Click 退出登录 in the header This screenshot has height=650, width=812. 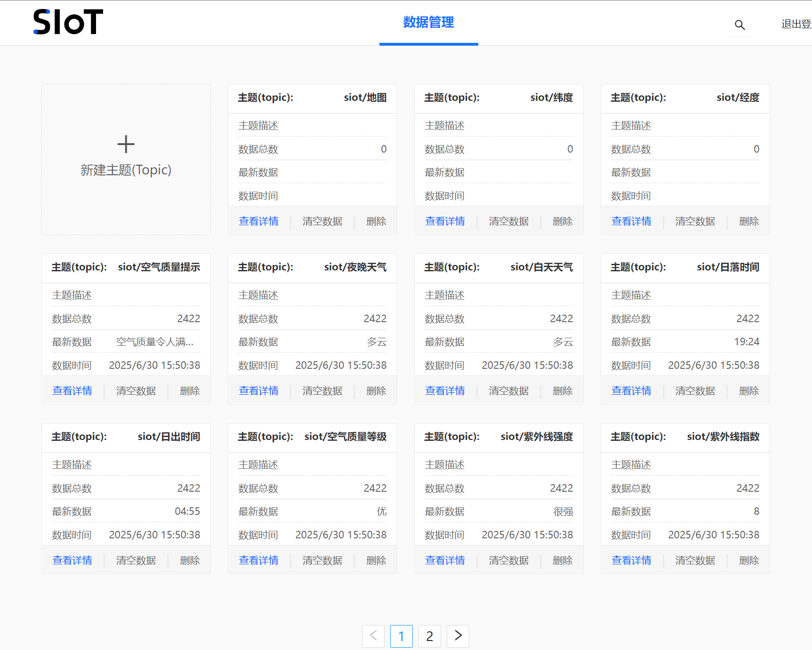[x=796, y=24]
